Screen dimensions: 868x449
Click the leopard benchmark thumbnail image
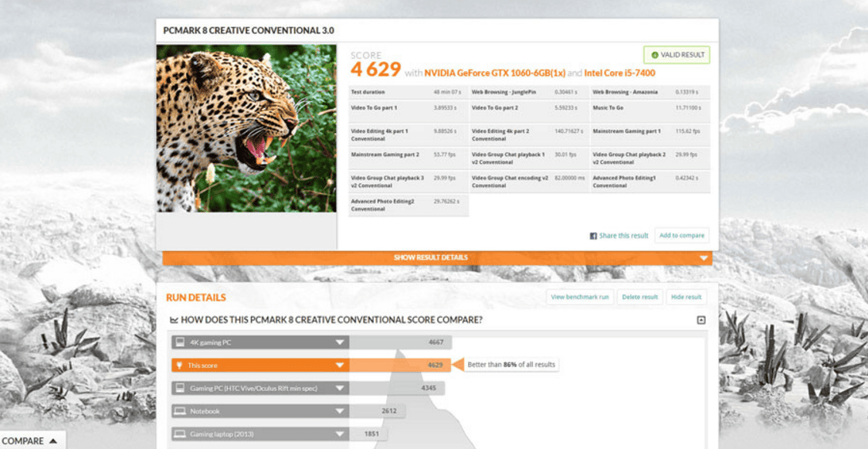[246, 128]
